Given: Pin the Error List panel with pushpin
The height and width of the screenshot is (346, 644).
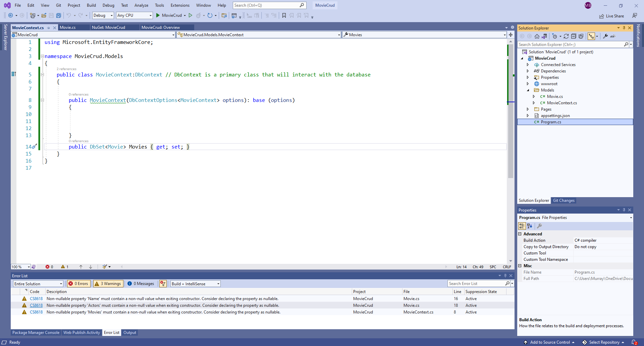Looking at the screenshot, I should (505, 276).
